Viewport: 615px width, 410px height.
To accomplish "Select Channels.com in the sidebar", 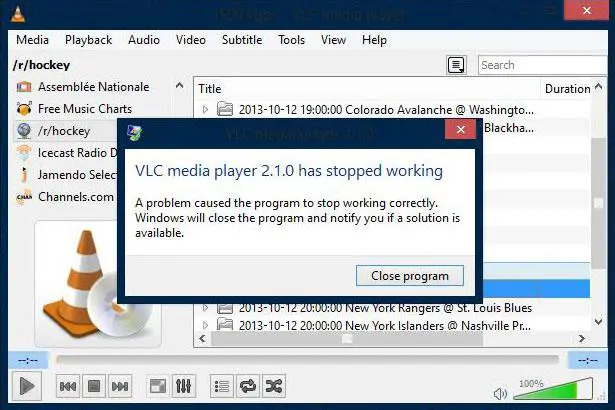I will 76,197.
